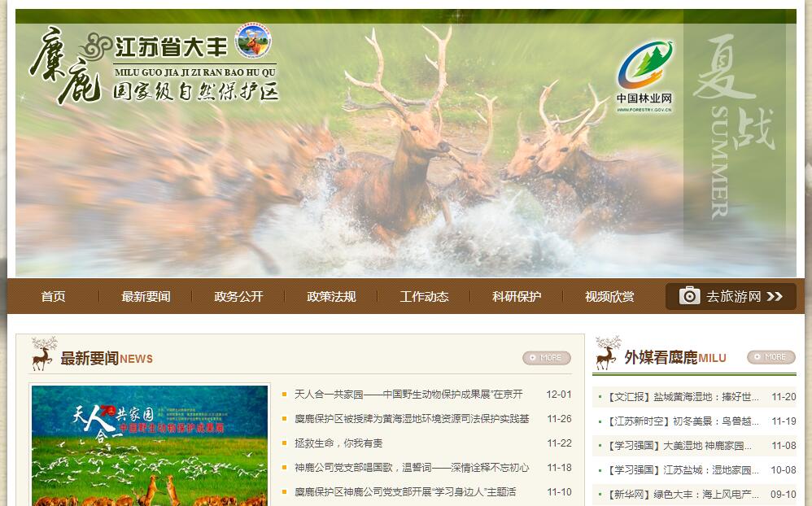Click the 最新要闻NEWS section heading
The width and height of the screenshot is (812, 506).
click(106, 358)
